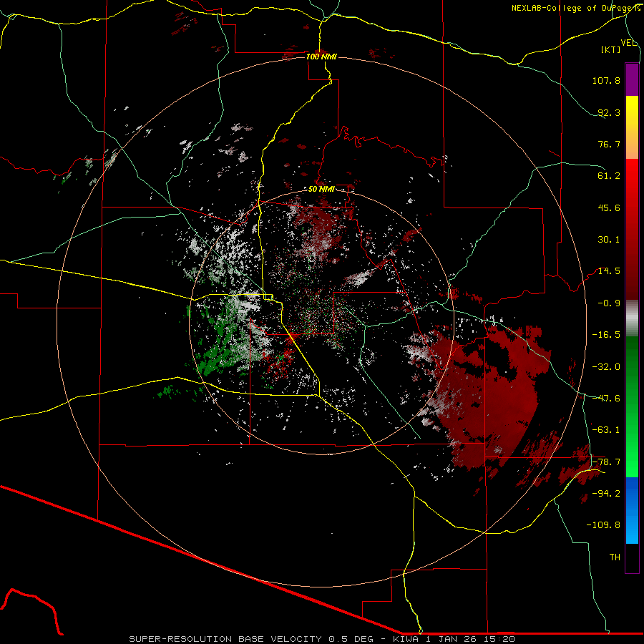This screenshot has height=644, width=644.
Task: Click the -109.8 velocity scale value
Action: tap(603, 525)
